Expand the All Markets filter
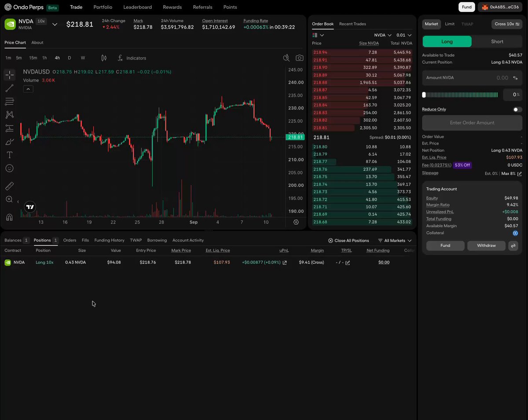 [x=395, y=241]
